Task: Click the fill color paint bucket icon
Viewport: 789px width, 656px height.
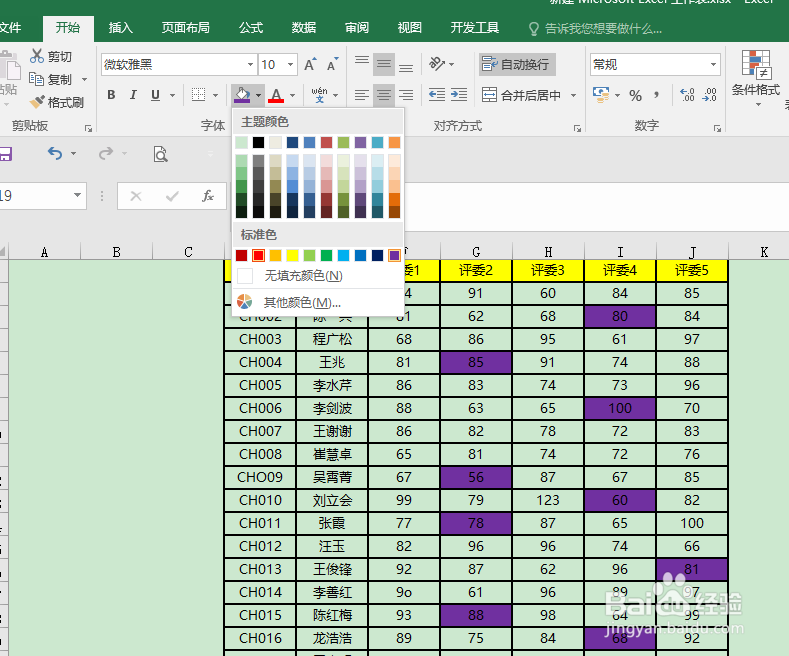Action: pos(243,95)
